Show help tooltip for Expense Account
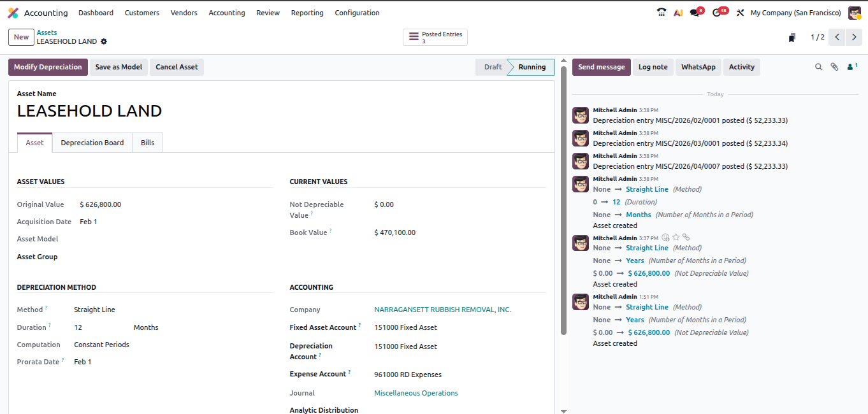 [350, 372]
